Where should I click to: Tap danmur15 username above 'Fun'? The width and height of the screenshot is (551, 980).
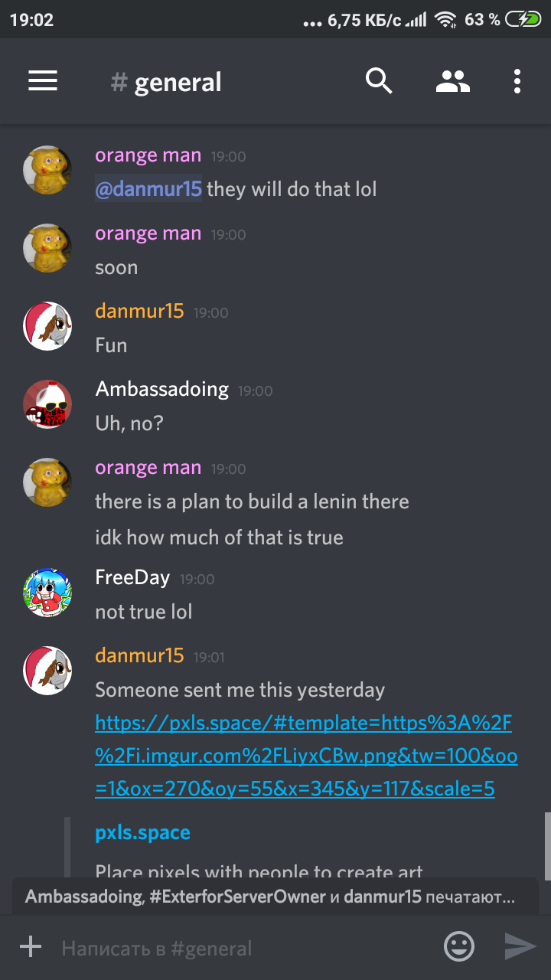coord(139,311)
